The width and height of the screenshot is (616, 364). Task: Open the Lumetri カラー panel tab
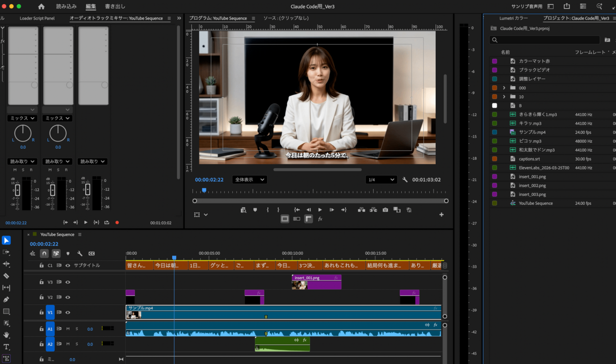point(513,18)
